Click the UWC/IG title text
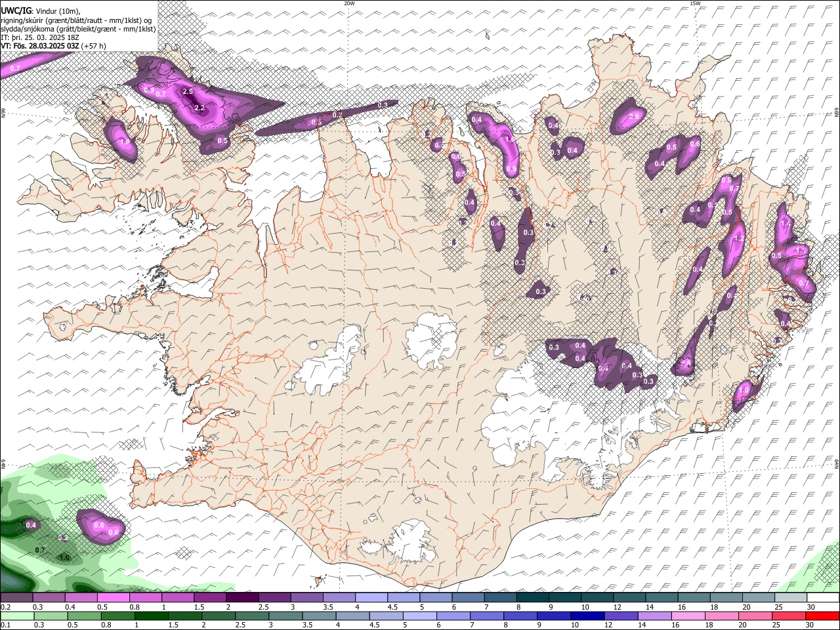 pyautogui.click(x=16, y=11)
